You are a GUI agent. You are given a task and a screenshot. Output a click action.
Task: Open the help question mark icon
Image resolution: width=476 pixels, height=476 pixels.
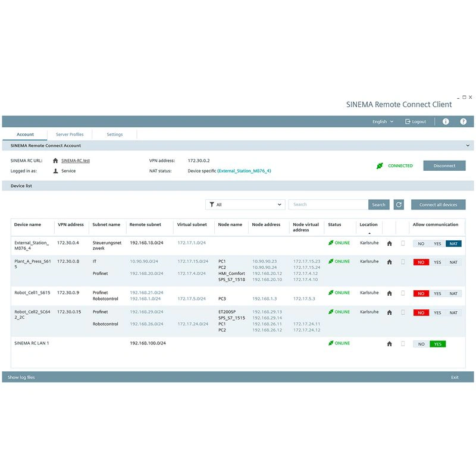click(463, 121)
